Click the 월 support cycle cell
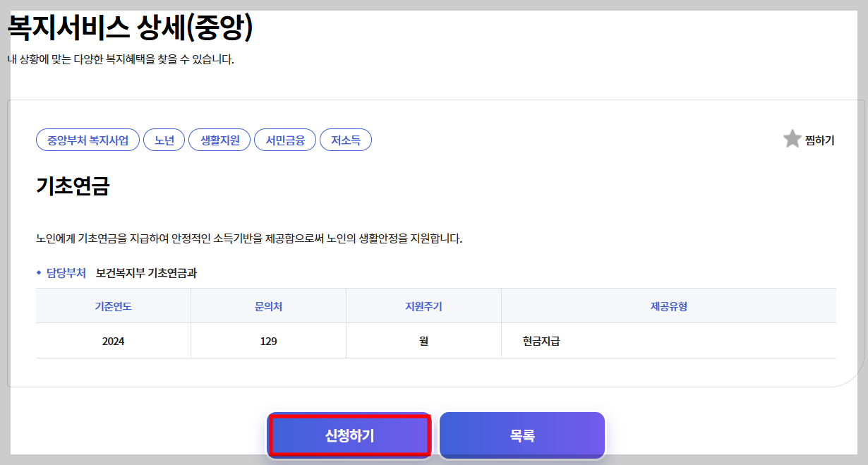 coord(424,341)
